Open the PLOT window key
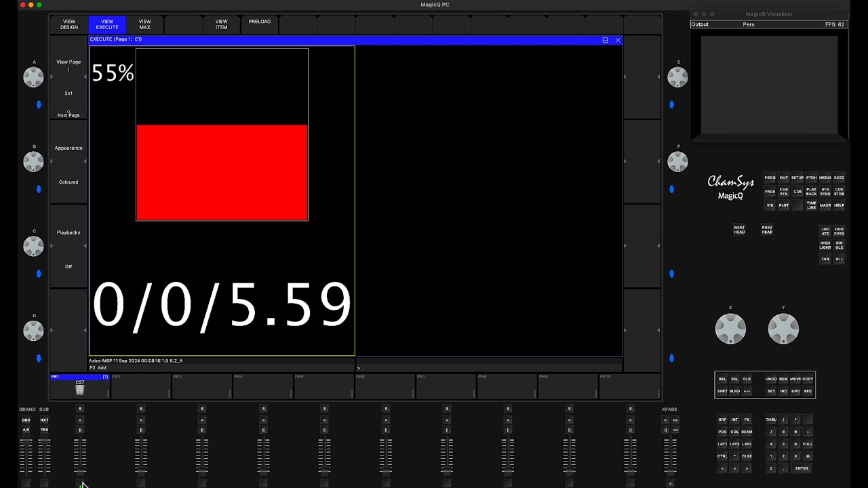 point(784,205)
